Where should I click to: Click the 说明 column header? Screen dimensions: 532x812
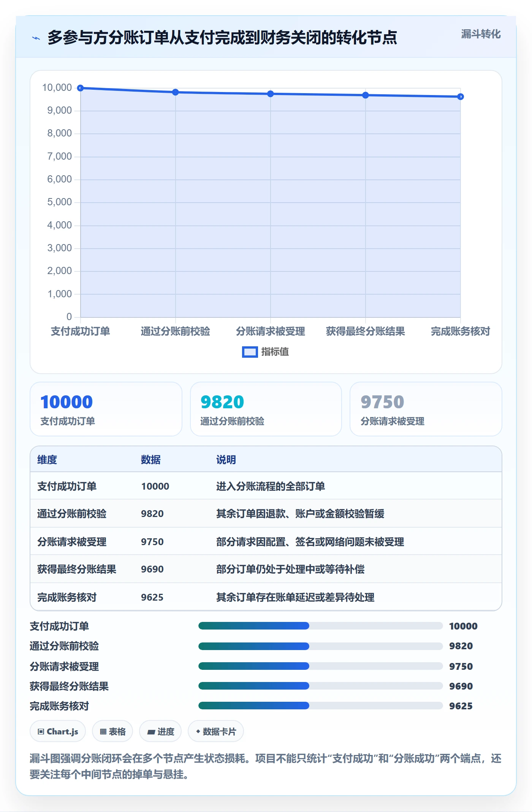pyautogui.click(x=226, y=460)
